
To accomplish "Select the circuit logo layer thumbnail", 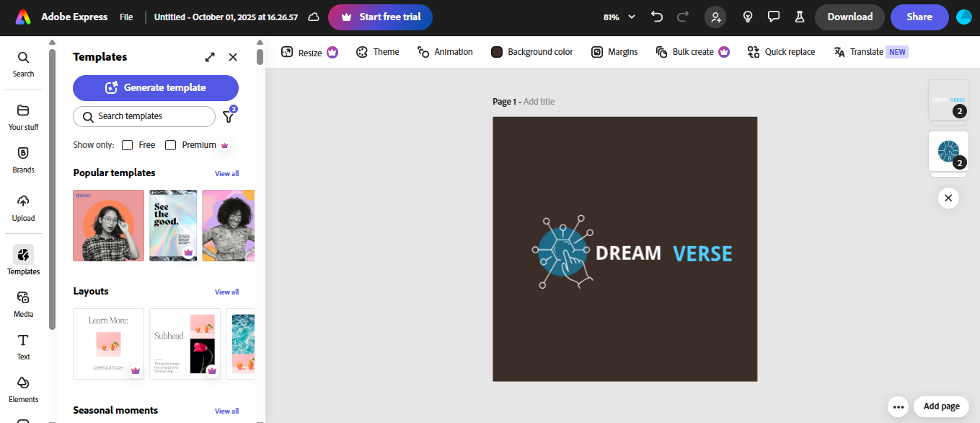I will pyautogui.click(x=948, y=152).
